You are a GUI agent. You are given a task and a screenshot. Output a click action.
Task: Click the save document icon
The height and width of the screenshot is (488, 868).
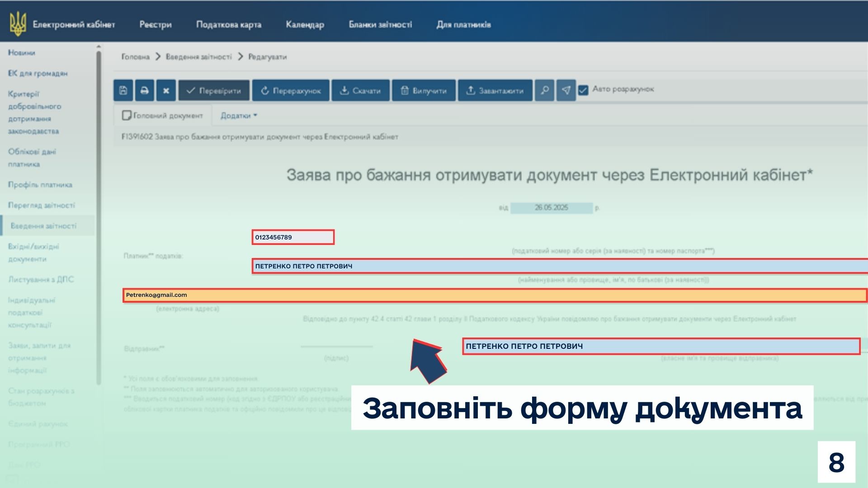tap(123, 90)
